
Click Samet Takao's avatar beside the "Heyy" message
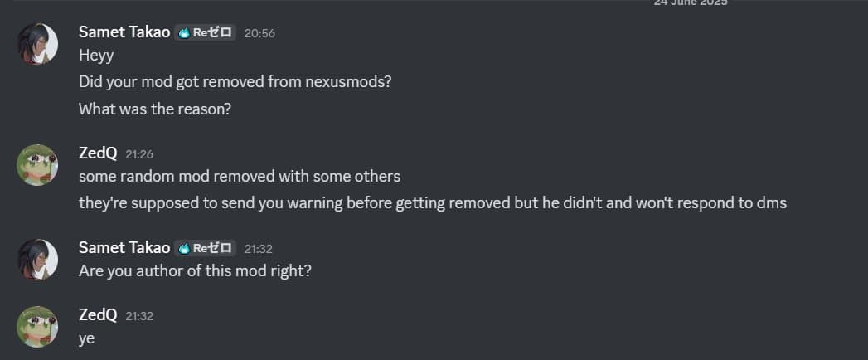point(38,44)
